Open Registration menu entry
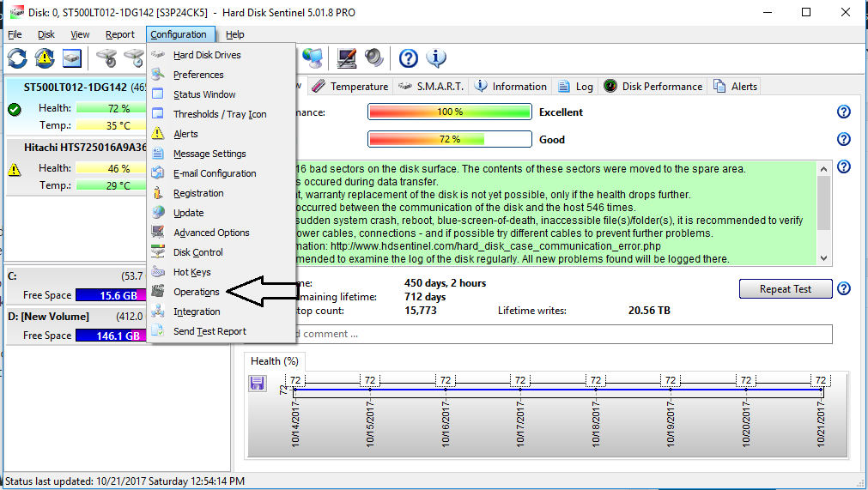 (x=222, y=193)
